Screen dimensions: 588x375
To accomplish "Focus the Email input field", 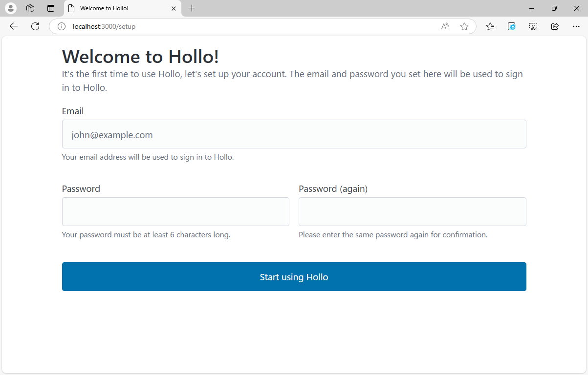I will pyautogui.click(x=294, y=134).
